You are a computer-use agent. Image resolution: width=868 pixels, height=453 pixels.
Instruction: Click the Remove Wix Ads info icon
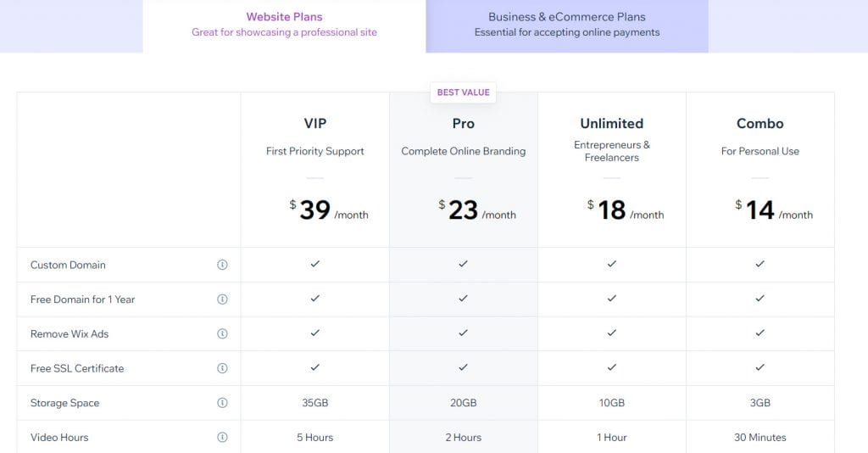coord(222,333)
